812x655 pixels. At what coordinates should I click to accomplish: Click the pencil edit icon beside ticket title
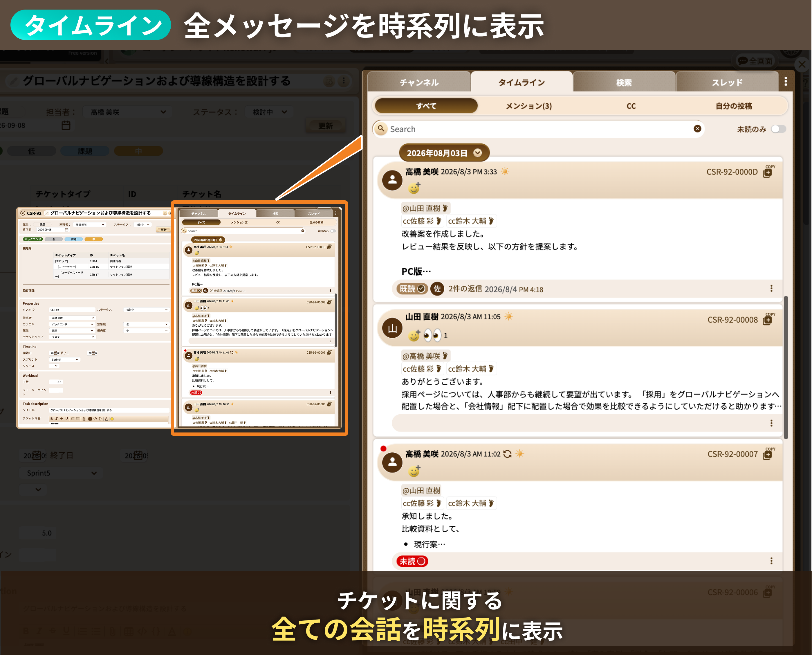click(x=13, y=81)
